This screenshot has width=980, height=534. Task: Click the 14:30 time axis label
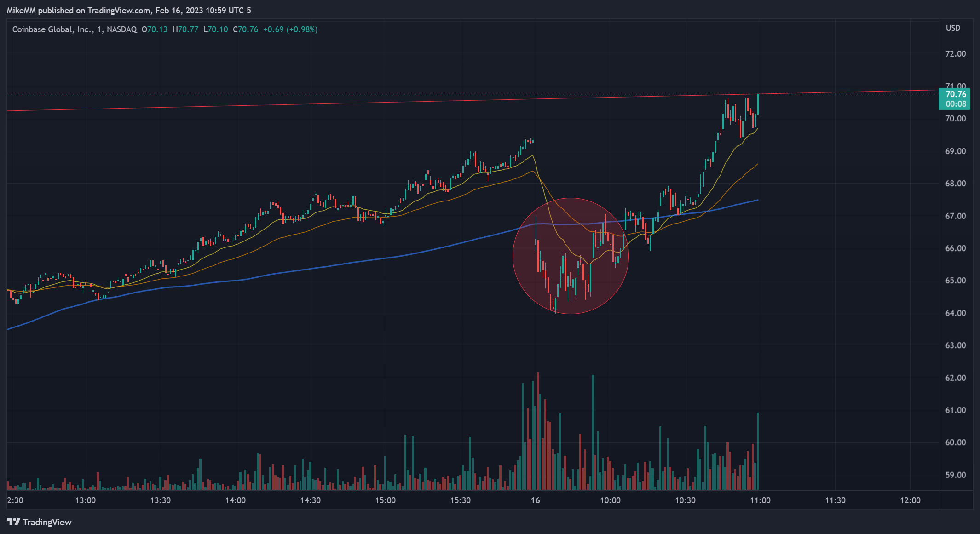pyautogui.click(x=311, y=500)
